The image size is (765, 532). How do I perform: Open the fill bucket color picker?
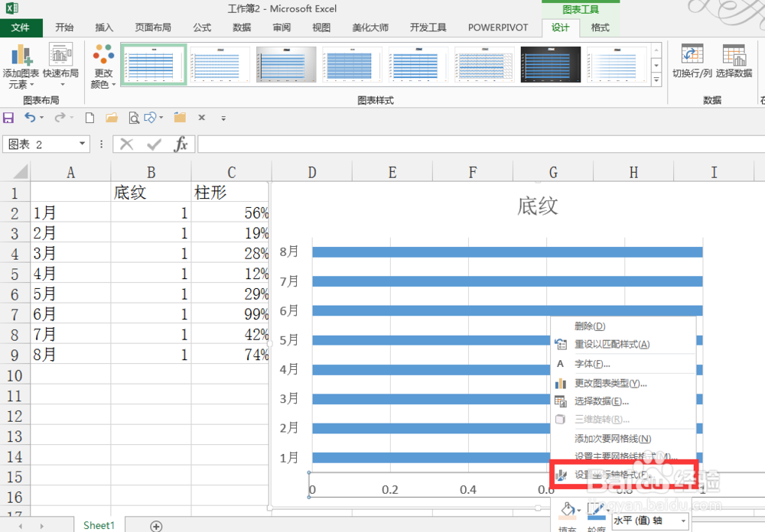click(x=569, y=510)
